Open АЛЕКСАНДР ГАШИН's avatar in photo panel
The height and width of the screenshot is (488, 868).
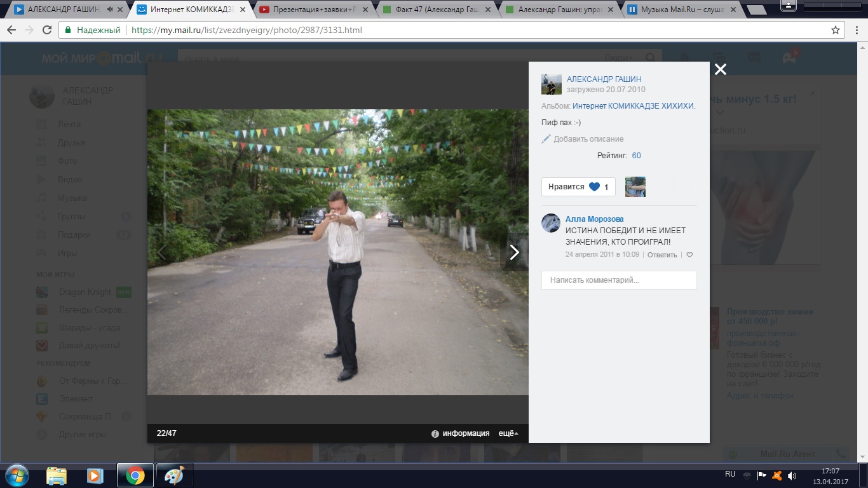point(552,85)
